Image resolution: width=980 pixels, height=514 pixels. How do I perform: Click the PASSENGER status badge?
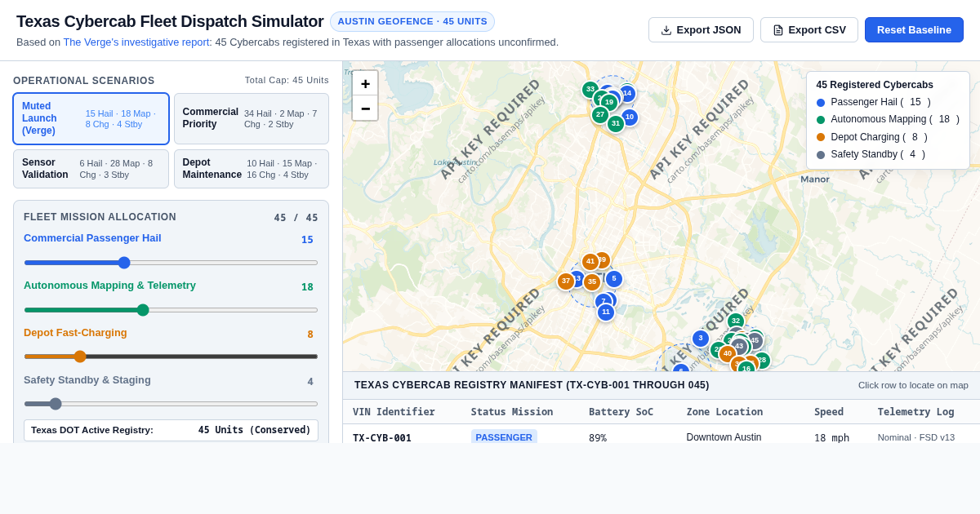pos(504,437)
